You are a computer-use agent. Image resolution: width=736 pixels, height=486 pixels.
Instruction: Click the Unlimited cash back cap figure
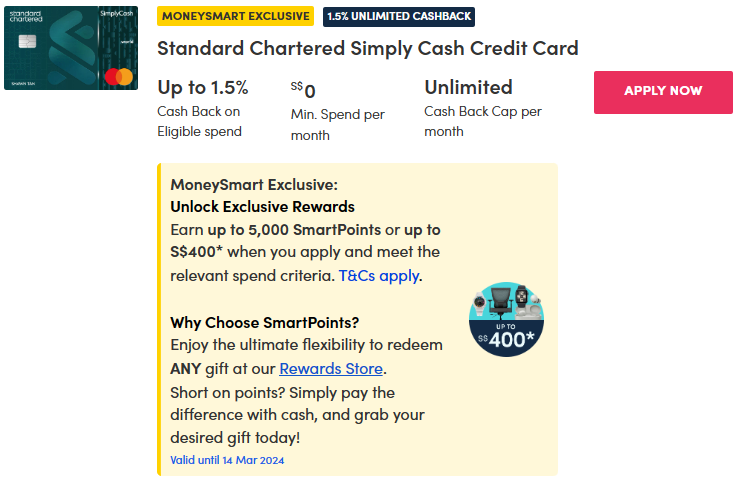(x=468, y=87)
